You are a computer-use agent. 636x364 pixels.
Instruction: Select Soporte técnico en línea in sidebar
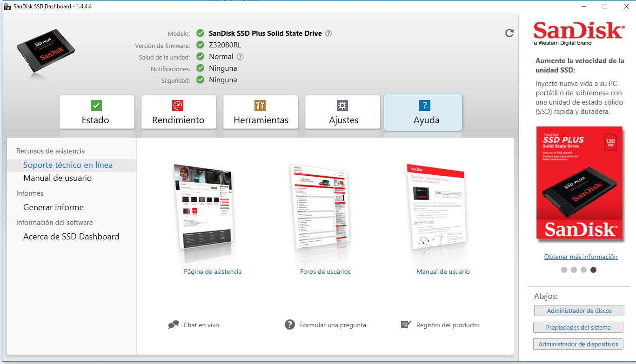[x=72, y=165]
